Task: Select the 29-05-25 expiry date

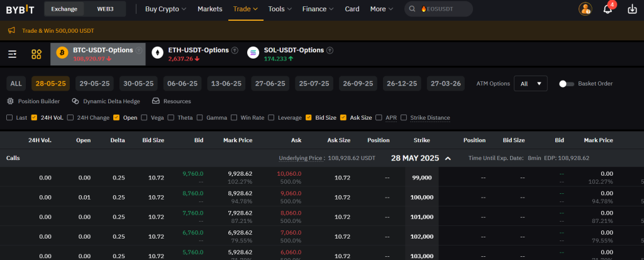Action: tap(94, 84)
